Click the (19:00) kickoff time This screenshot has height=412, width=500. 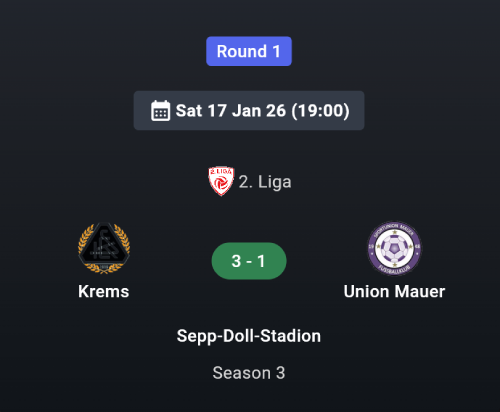click(321, 111)
